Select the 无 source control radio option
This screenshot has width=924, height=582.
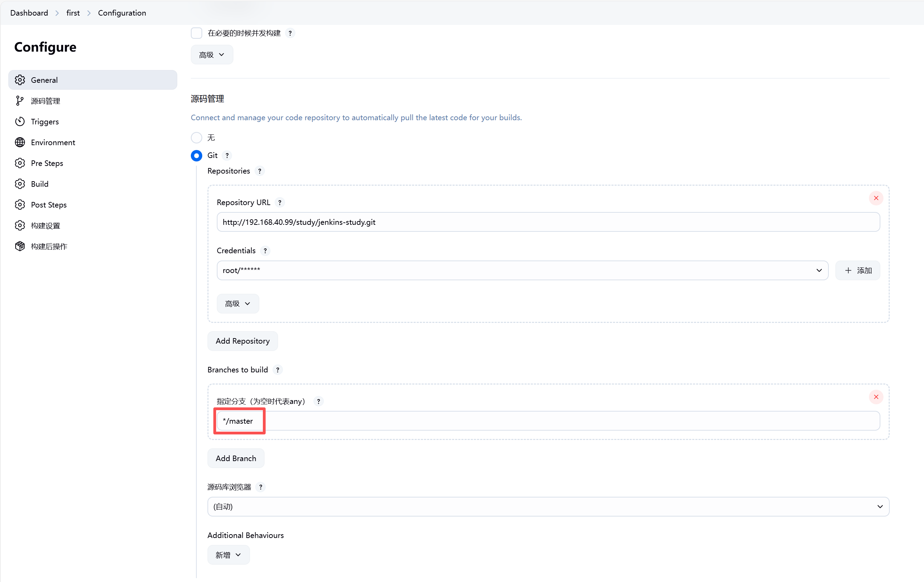pos(196,138)
